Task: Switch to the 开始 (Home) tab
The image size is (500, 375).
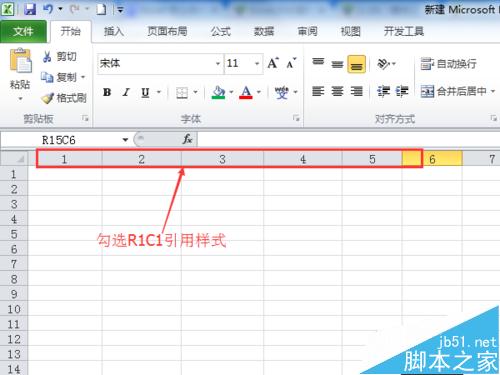Action: point(71,31)
